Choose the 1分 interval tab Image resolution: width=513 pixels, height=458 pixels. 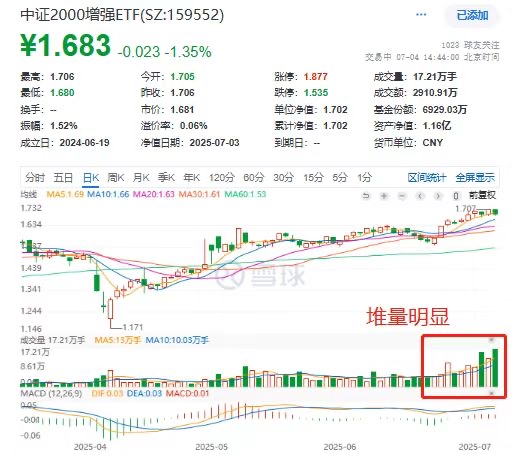tap(364, 177)
